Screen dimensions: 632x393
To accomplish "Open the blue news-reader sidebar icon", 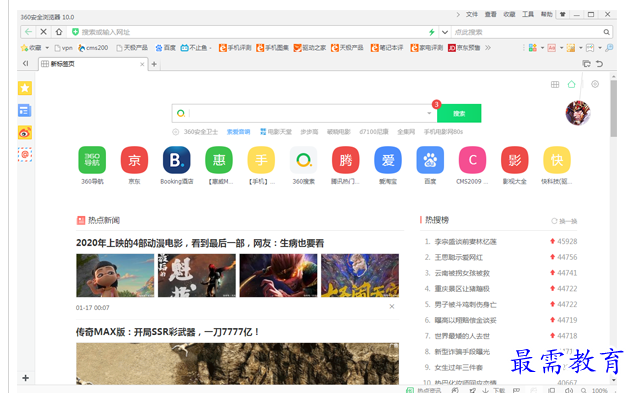I will [x=25, y=110].
